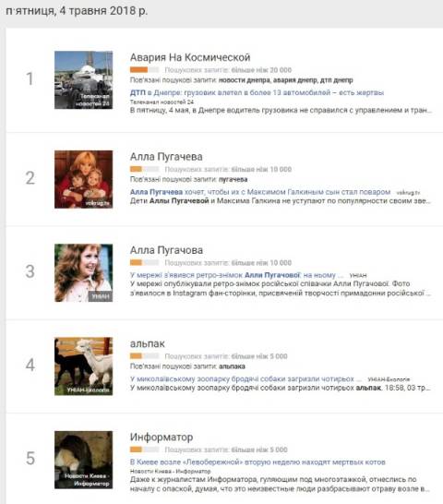Open the alpaca thumbnail image
This screenshot has height=504, width=443.
(x=84, y=366)
